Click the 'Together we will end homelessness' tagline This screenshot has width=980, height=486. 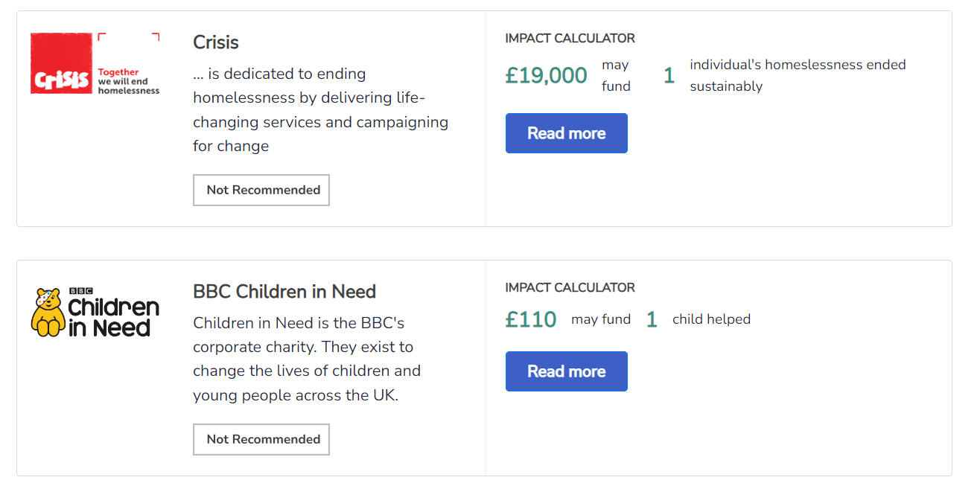click(x=128, y=81)
